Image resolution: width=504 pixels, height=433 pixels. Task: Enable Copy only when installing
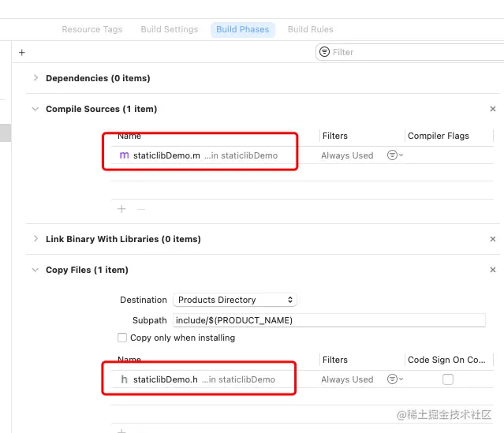point(122,338)
